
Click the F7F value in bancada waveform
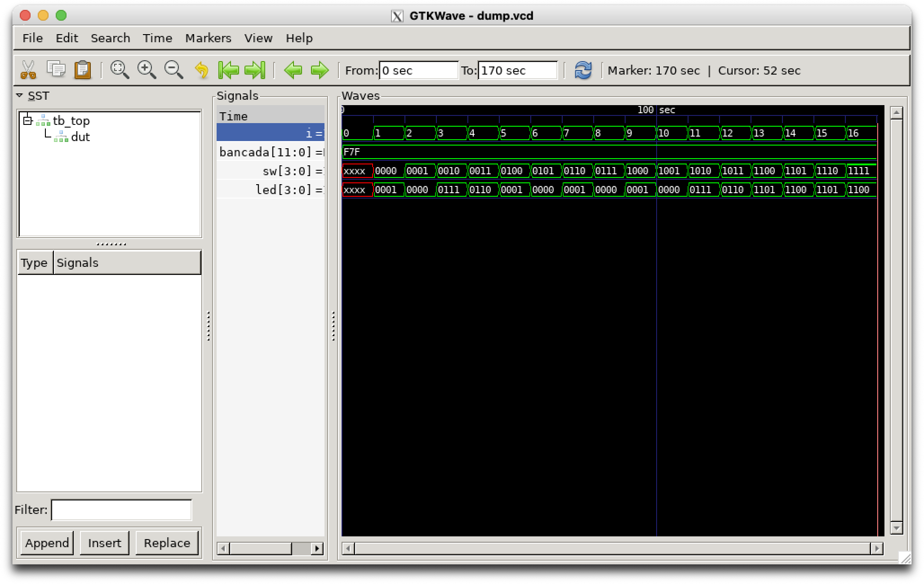coord(351,152)
